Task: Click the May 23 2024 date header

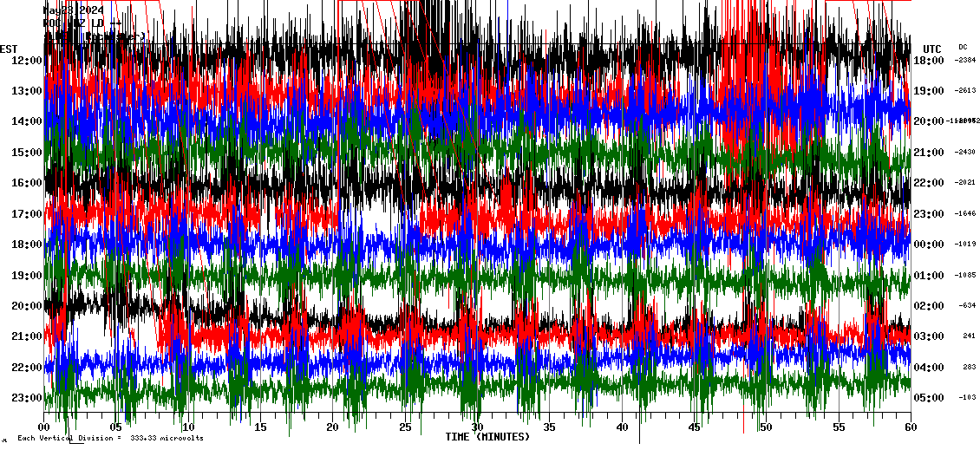Action: point(73,10)
